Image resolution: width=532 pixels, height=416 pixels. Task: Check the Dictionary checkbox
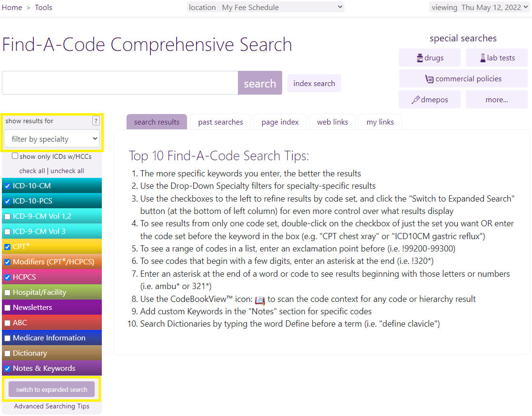(8, 353)
